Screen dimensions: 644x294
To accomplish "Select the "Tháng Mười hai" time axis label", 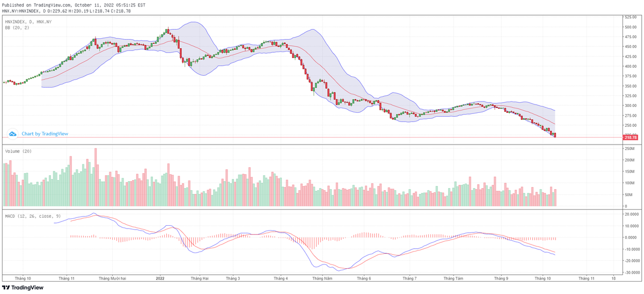I will click(112, 278).
